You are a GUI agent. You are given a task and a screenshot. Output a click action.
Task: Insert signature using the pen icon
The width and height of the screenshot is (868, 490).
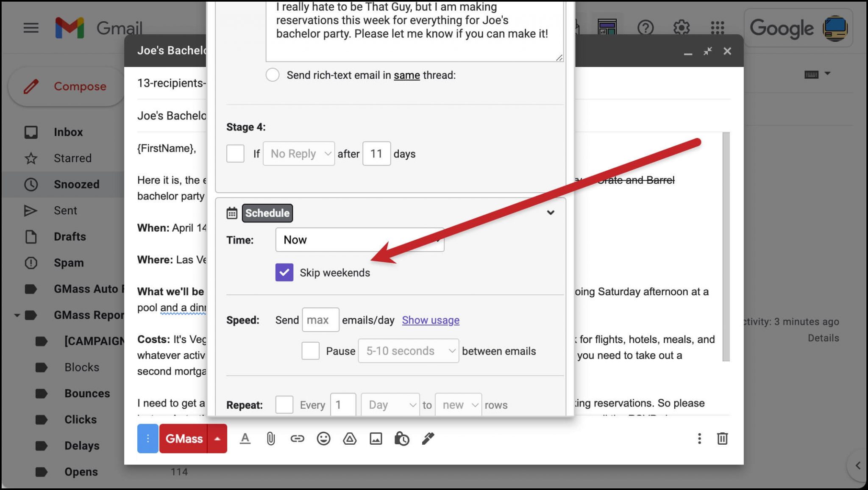pos(428,439)
